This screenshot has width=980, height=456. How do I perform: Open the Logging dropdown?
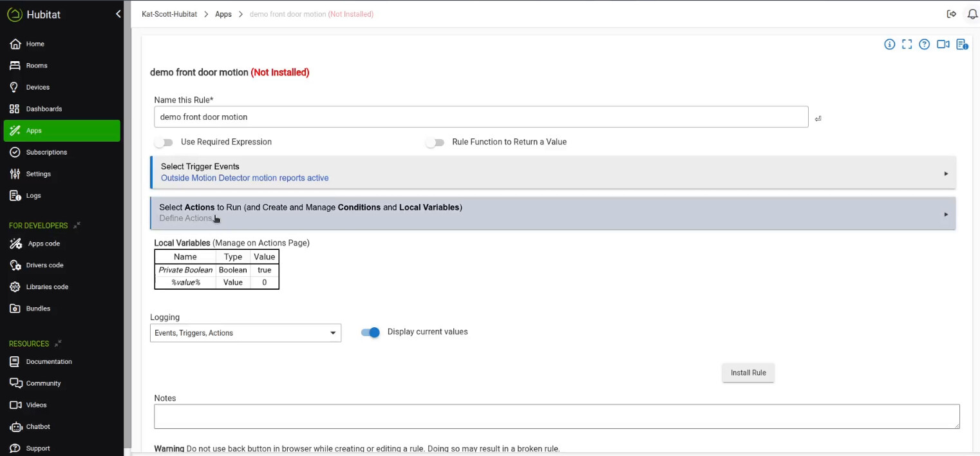[245, 333]
